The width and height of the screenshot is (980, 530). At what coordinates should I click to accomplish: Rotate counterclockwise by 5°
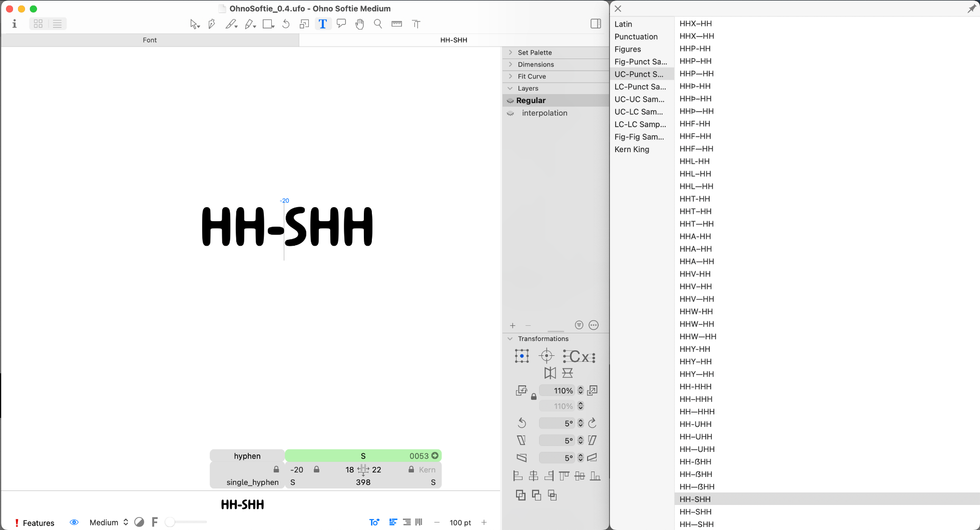[x=522, y=423]
